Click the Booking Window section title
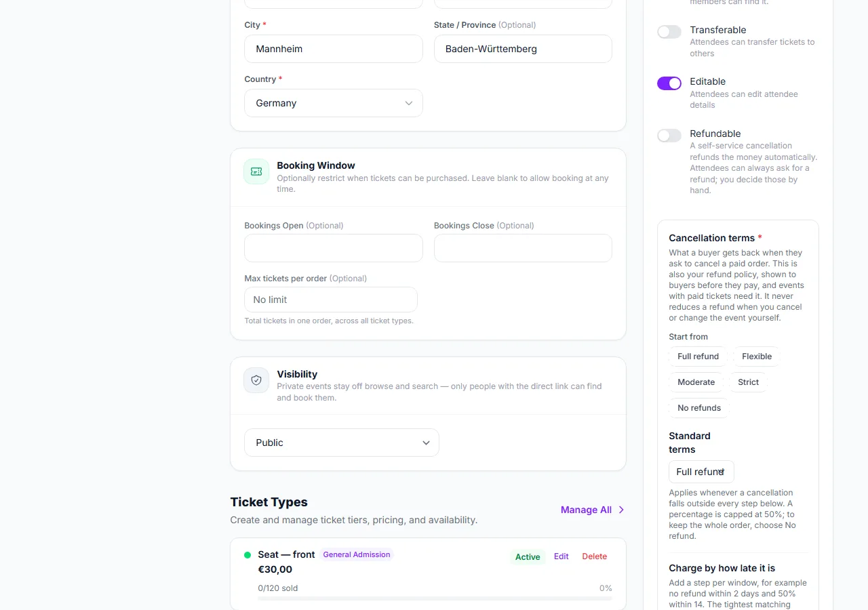The width and height of the screenshot is (868, 610). click(316, 165)
